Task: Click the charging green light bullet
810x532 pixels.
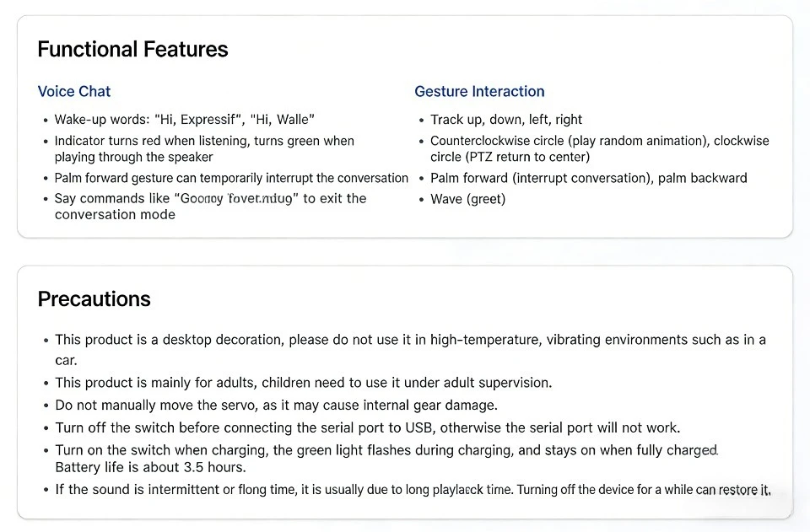Action: coord(387,450)
